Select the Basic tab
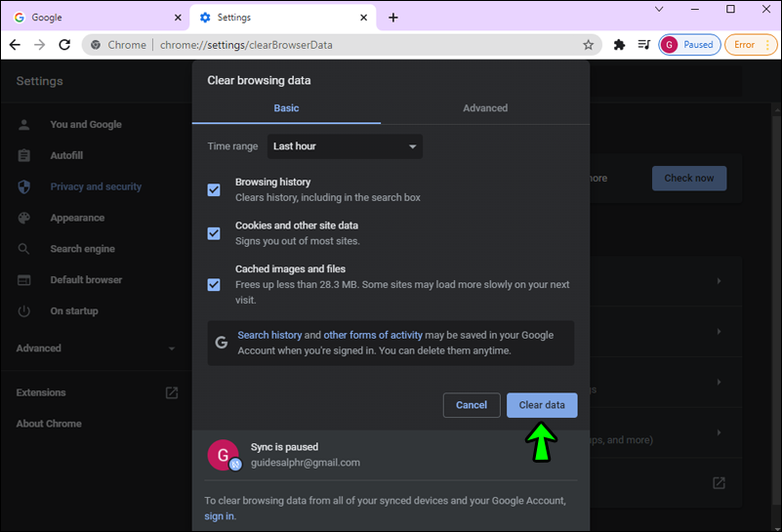 pos(286,108)
